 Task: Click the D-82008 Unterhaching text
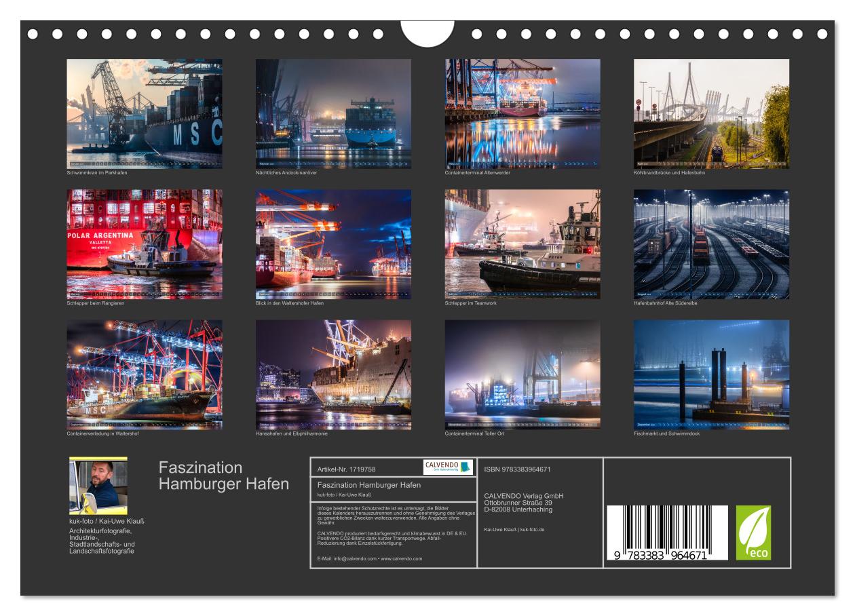[x=518, y=509]
